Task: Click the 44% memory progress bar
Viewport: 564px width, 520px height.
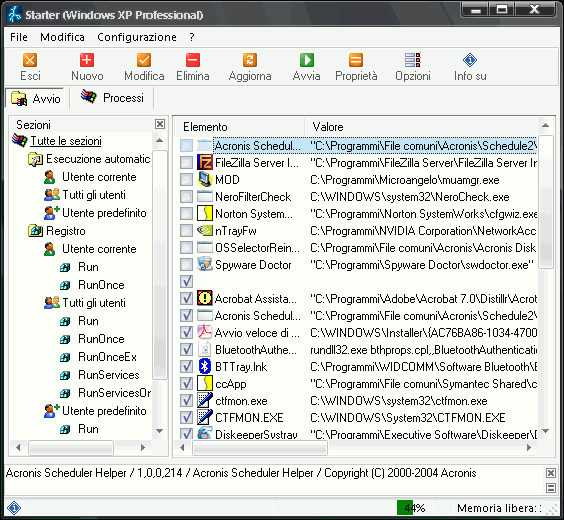Action: tap(414, 508)
